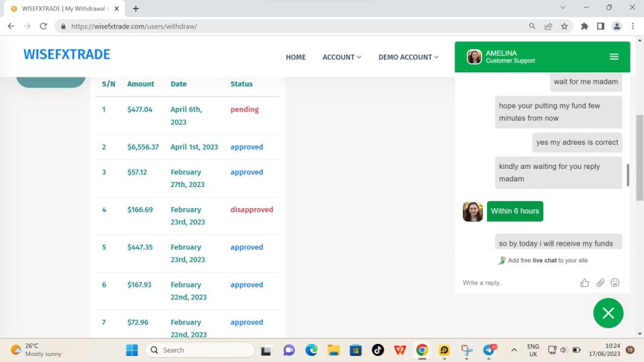Click 'yes my adrees is correct' message
The height and width of the screenshot is (362, 644).
[x=577, y=142]
